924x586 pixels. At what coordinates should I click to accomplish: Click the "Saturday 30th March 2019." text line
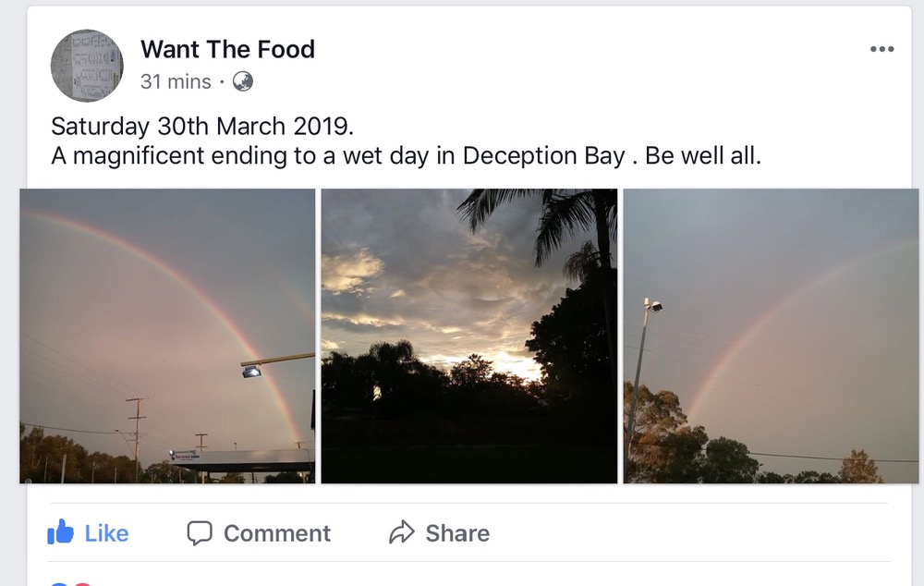tap(202, 126)
